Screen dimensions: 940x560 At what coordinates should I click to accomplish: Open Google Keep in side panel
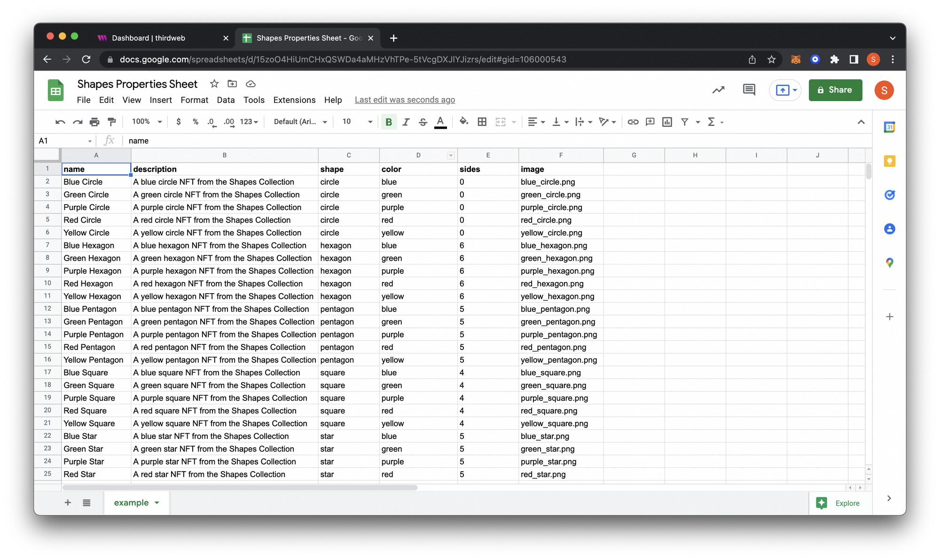889,161
